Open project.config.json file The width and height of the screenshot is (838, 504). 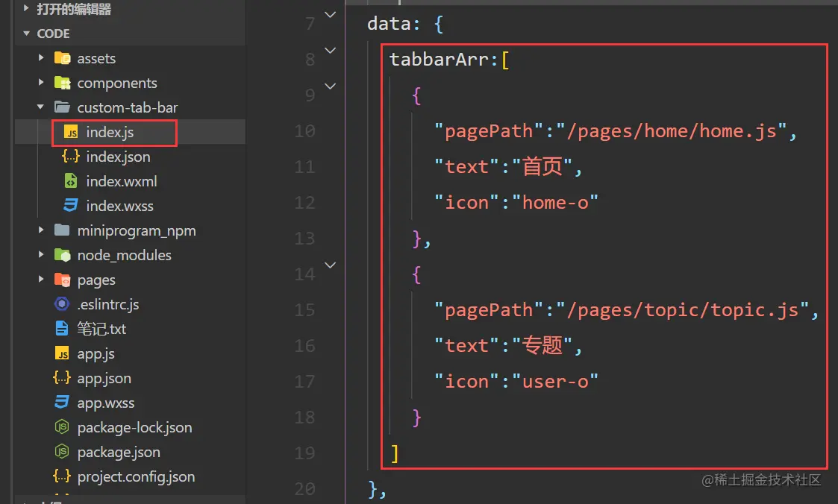[x=136, y=476]
